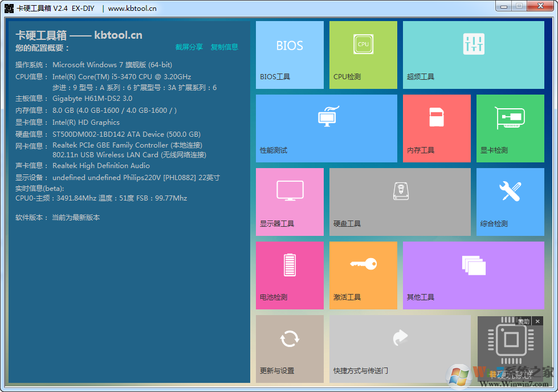Click the 赞助 sponsor button
The image size is (558, 392).
(523, 321)
